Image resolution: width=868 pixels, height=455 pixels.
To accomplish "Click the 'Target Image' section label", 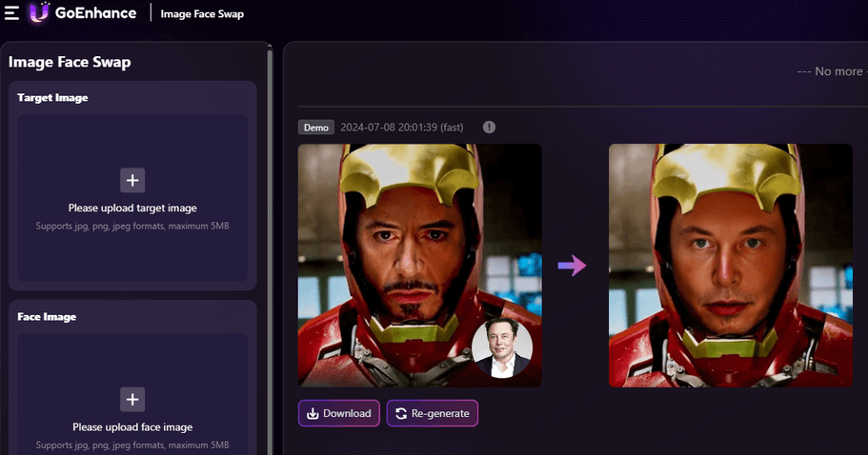I will click(x=52, y=97).
